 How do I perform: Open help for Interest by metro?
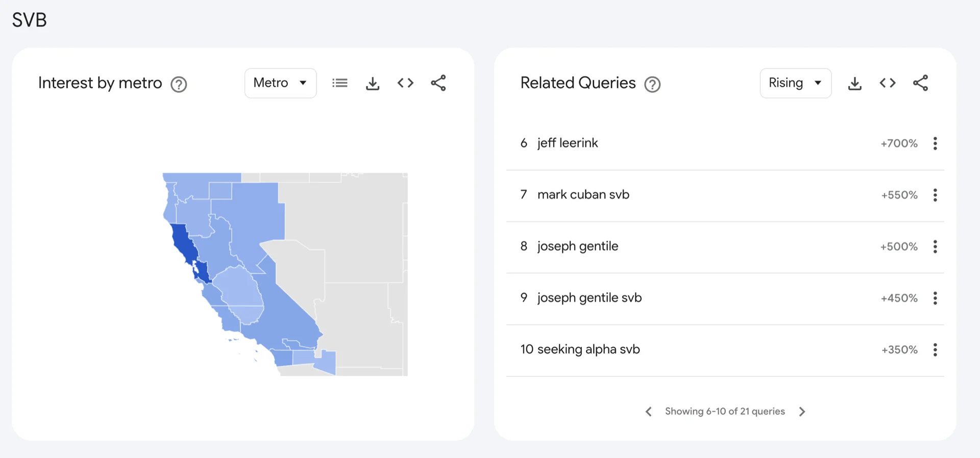(x=179, y=84)
